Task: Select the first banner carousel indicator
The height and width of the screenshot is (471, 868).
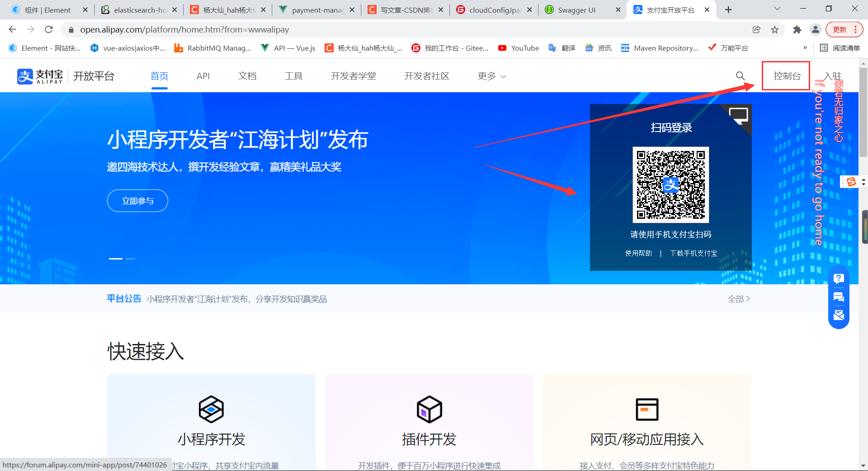Action: (116, 259)
